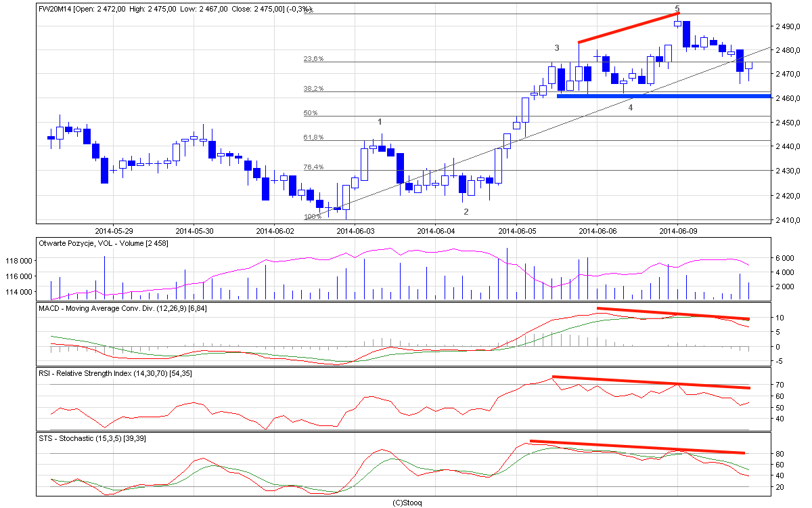
Task: Click the MACD axis value 10
Action: [779, 318]
